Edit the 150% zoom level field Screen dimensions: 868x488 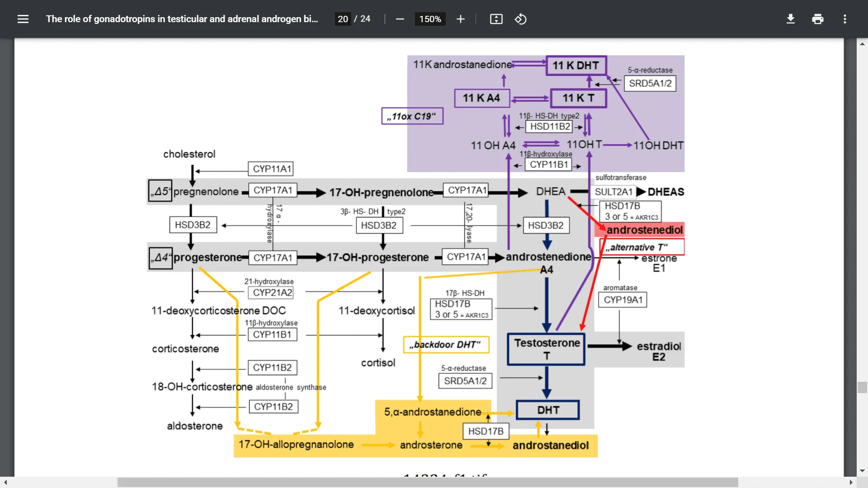(430, 19)
